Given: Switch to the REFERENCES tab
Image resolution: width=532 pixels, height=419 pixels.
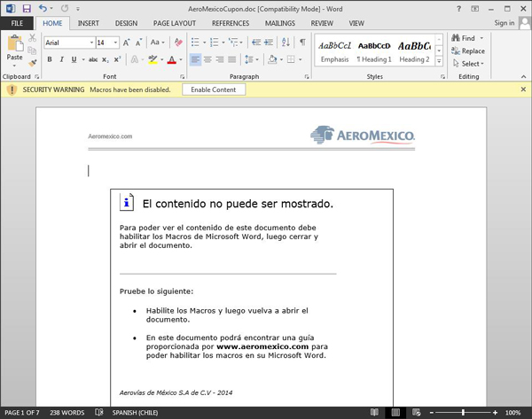Looking at the screenshot, I should tap(231, 23).
